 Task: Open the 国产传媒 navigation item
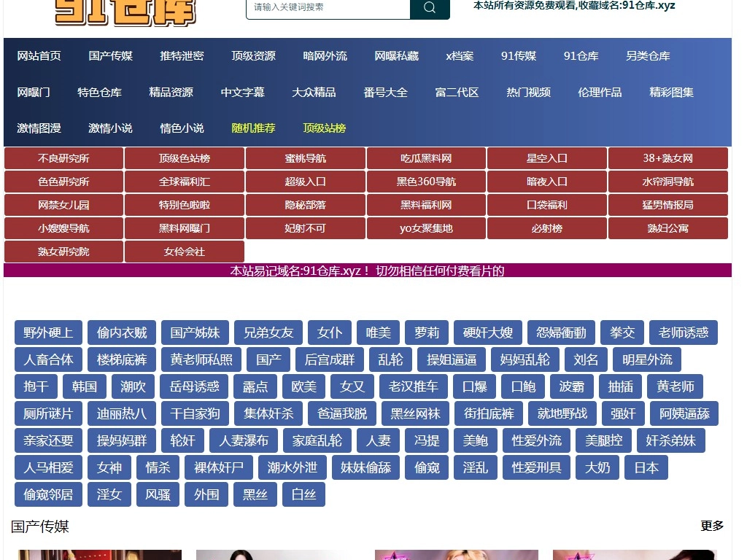click(x=111, y=56)
